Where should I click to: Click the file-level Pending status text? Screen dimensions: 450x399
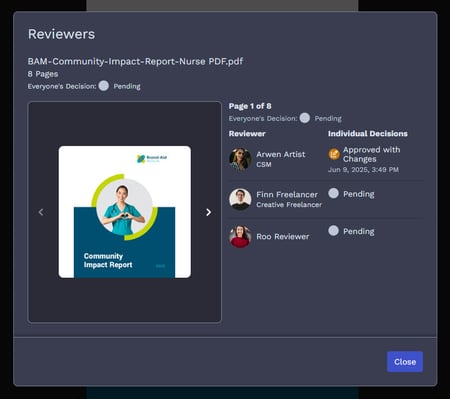pyautogui.click(x=127, y=86)
